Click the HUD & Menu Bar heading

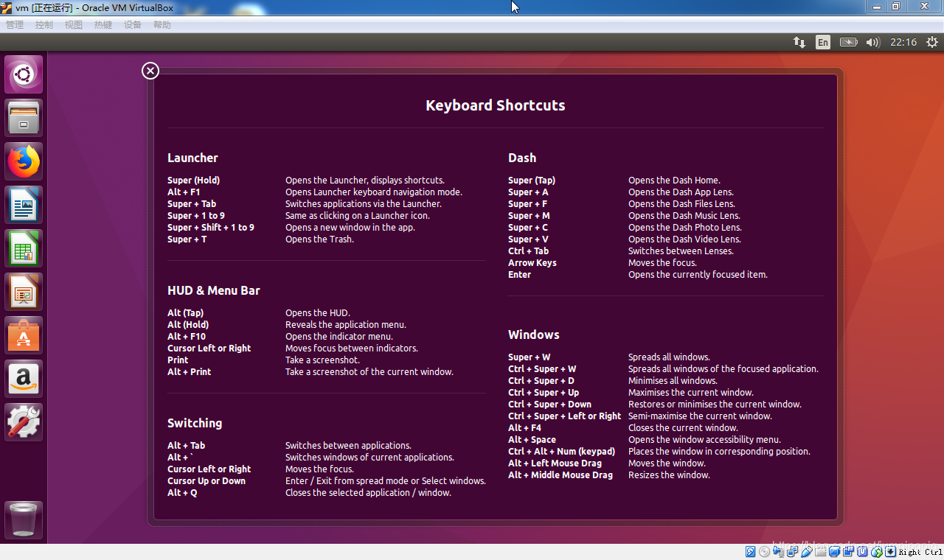tap(214, 290)
